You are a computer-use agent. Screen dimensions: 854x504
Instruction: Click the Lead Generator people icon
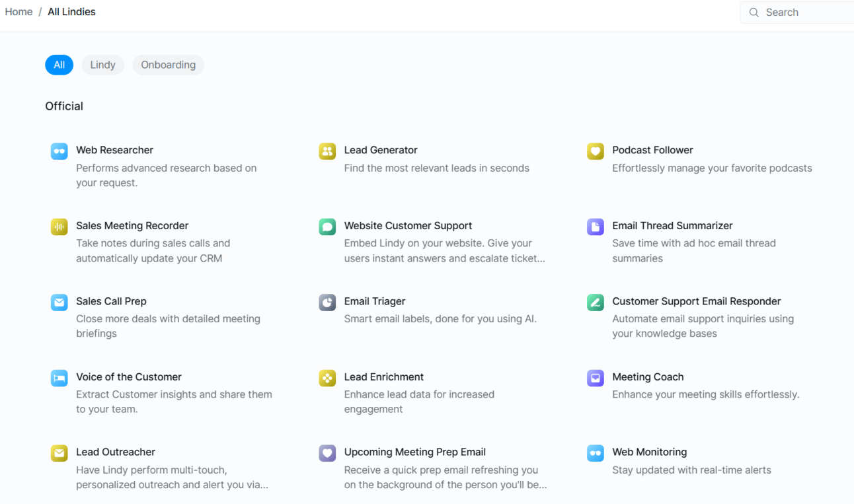pos(327,151)
